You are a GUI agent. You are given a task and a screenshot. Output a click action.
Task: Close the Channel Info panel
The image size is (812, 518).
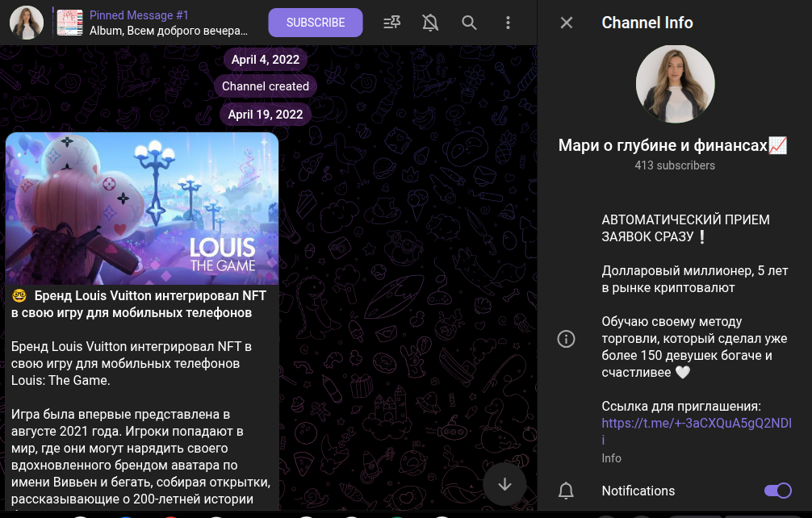click(x=567, y=23)
